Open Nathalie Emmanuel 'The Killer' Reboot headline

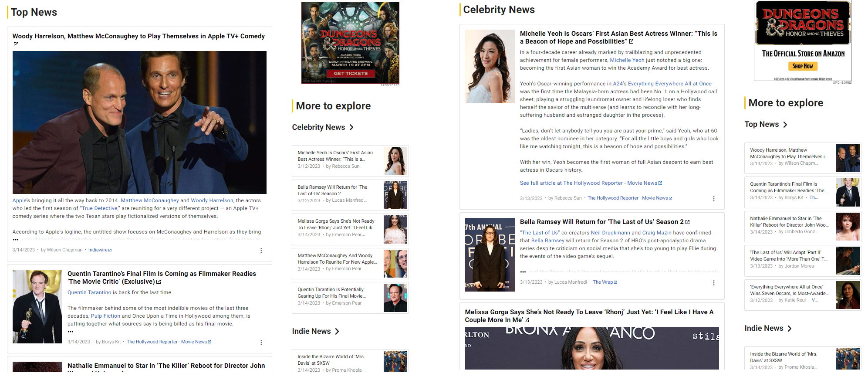tap(166, 366)
